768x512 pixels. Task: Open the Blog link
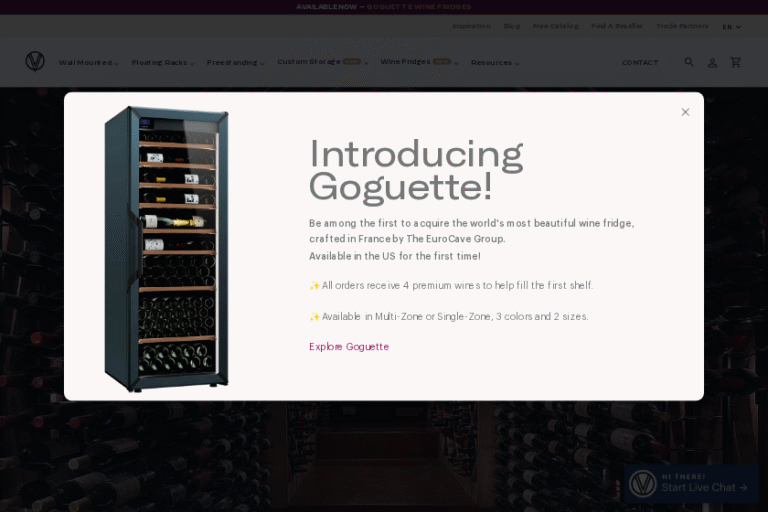(511, 26)
